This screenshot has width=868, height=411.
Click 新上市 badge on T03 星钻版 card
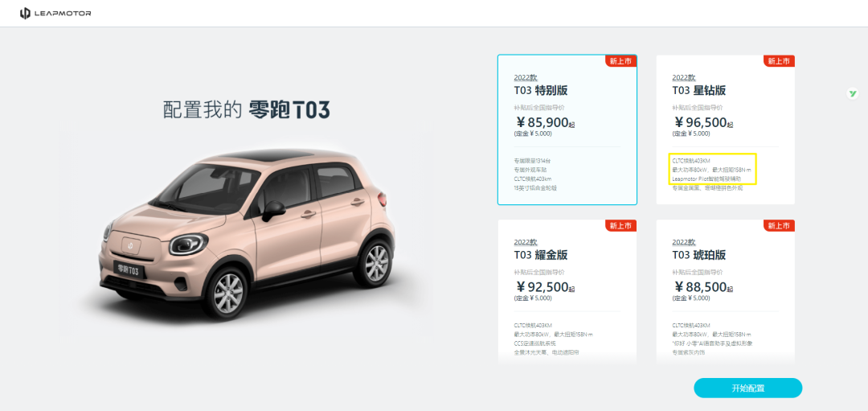(x=779, y=61)
